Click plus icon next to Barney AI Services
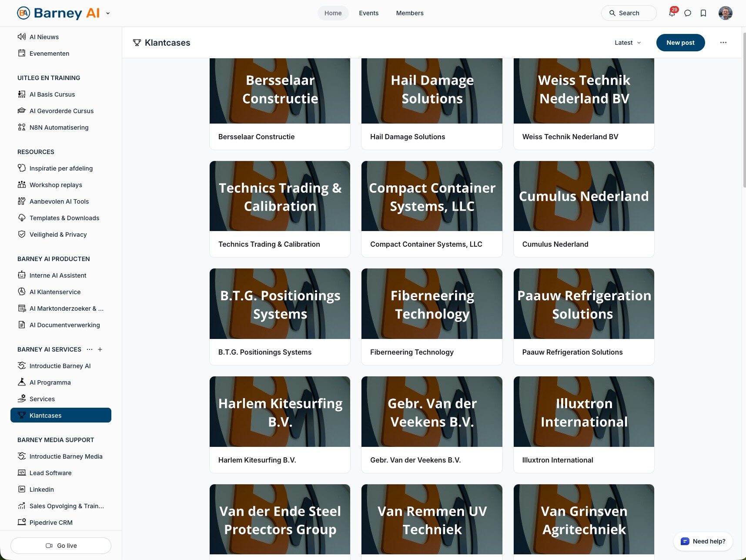Image resolution: width=746 pixels, height=560 pixels. click(x=100, y=349)
